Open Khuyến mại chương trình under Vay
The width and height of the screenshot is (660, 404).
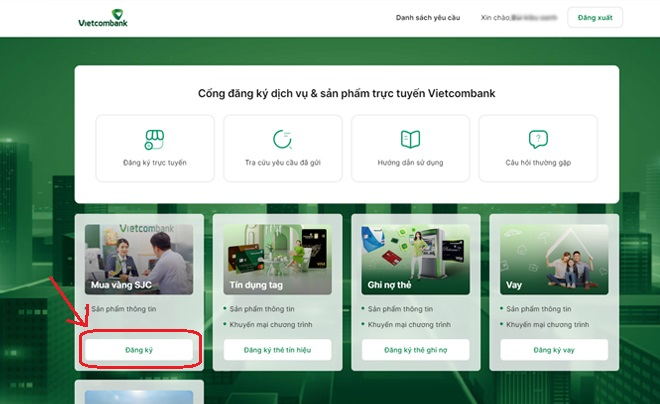tap(541, 324)
